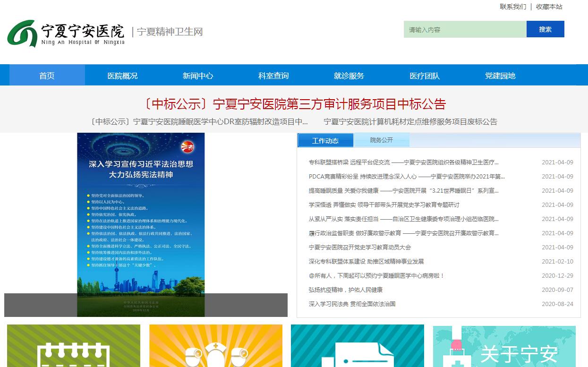The image size is (588, 367).
Task: Switch to the 工作动态 tab
Action: [x=325, y=141]
